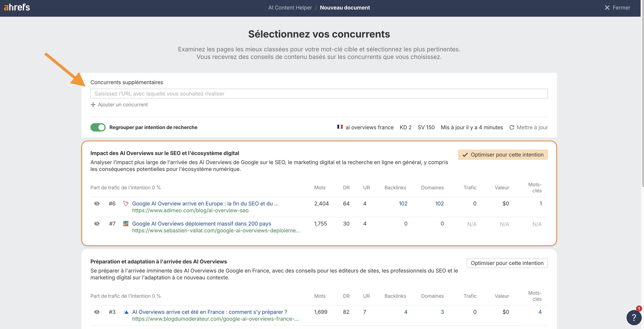This screenshot has width=644, height=329.
Task: Toggle Regrouper par intention de recherche
Action: click(x=98, y=127)
